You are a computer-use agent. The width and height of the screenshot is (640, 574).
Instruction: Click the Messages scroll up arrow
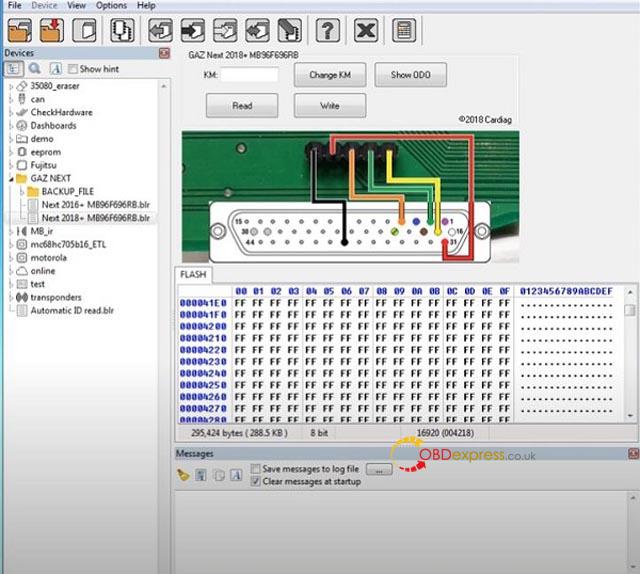coord(633,498)
